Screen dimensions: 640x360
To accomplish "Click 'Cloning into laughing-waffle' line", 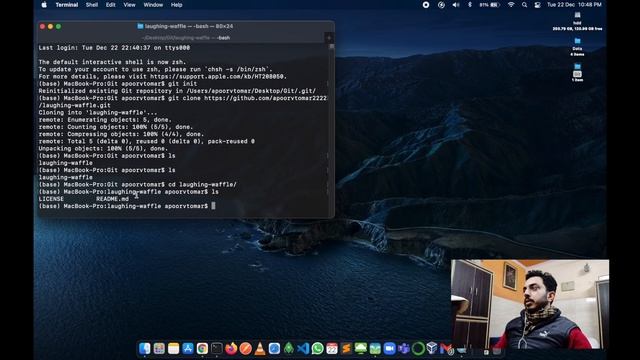I will tap(98, 113).
